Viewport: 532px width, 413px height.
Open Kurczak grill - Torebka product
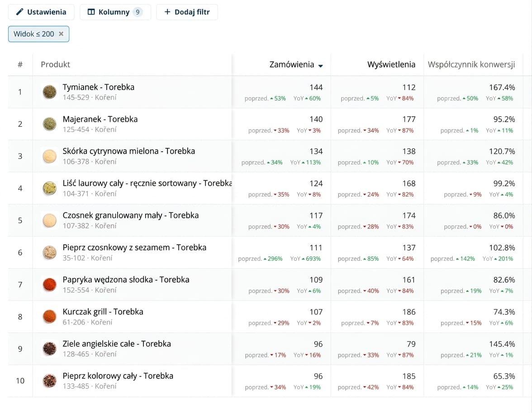pos(103,312)
